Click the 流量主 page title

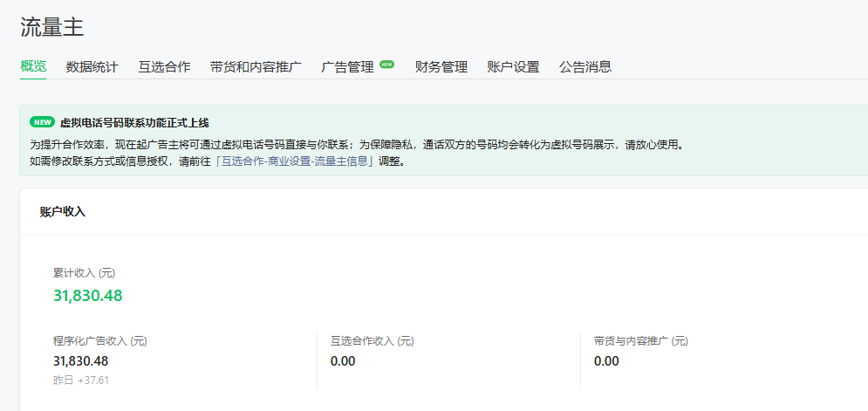coord(52,27)
